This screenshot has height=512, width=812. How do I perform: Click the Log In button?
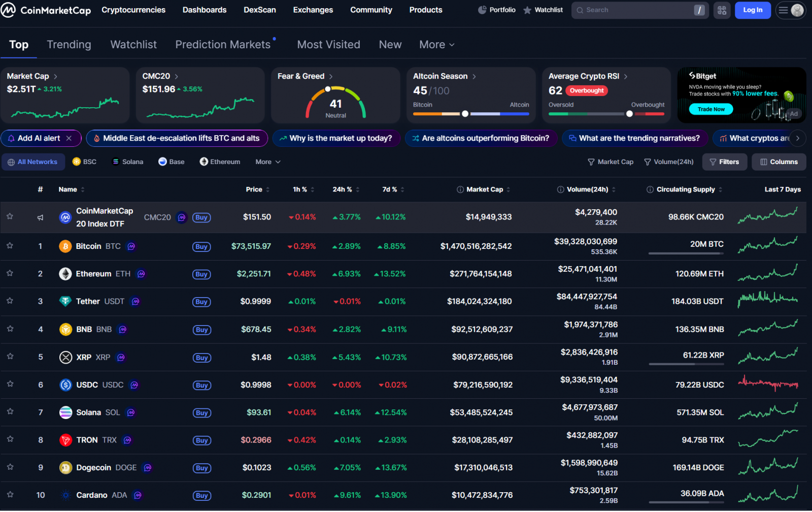752,10
